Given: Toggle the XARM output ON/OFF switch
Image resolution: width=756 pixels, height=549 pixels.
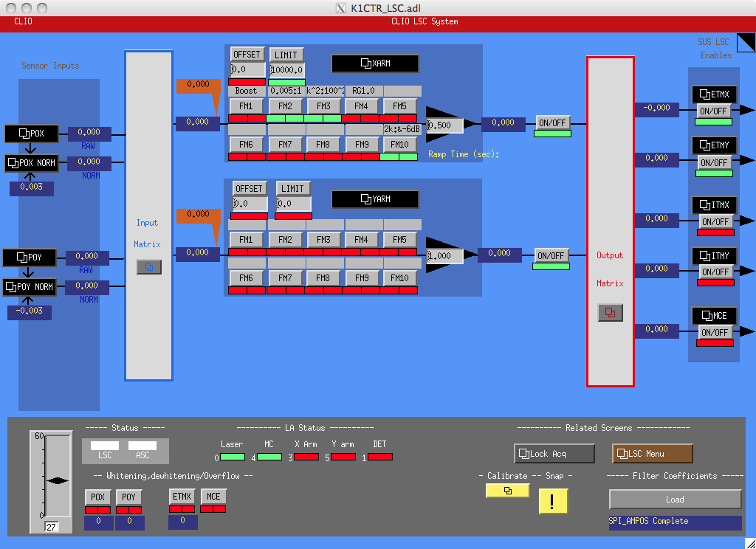Looking at the screenshot, I should pos(552,122).
